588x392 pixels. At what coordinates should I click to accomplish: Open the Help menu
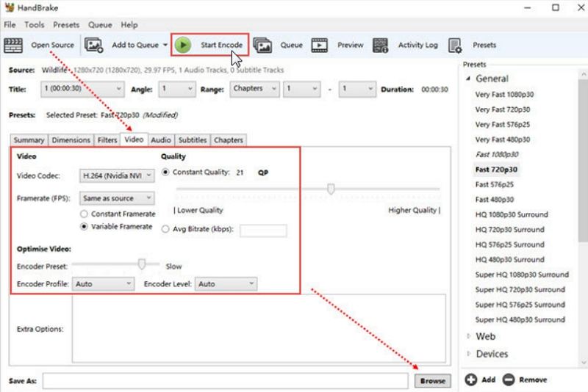point(129,25)
